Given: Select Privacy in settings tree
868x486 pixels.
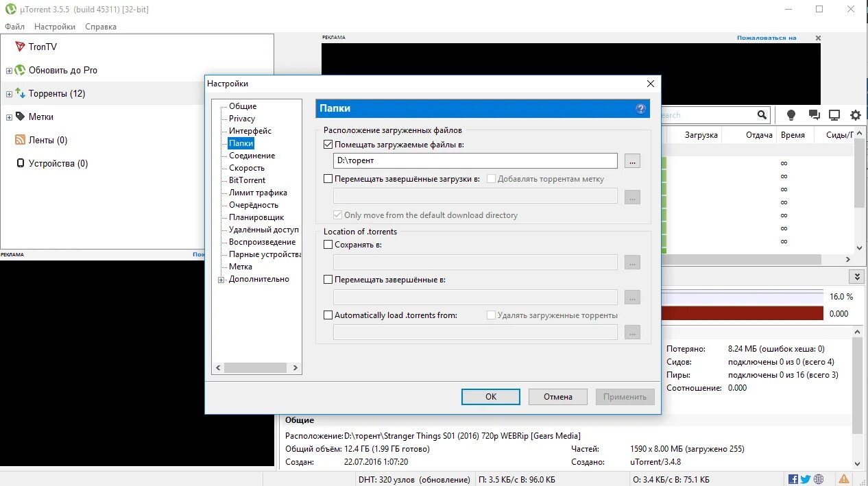Looking at the screenshot, I should [242, 119].
